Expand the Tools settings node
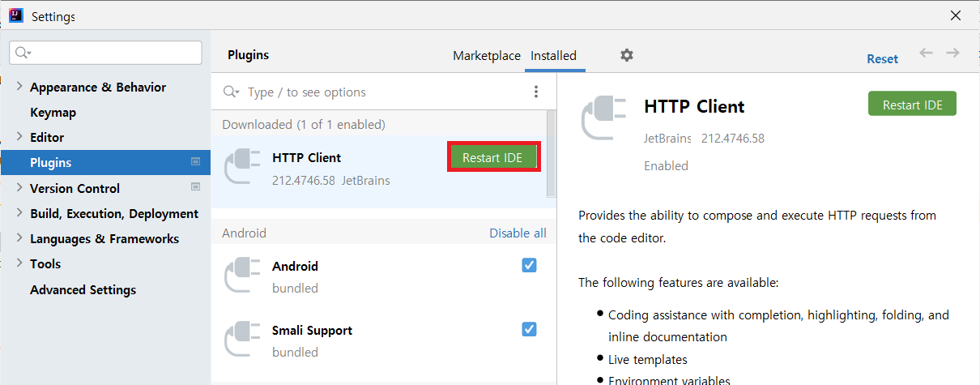Screen dimensions: 980x385 (x=19, y=263)
